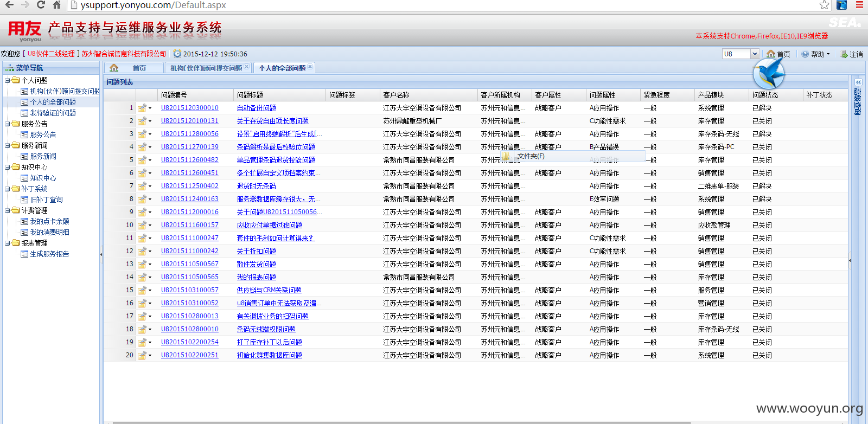Bookmark page with the star icon

(825, 5)
